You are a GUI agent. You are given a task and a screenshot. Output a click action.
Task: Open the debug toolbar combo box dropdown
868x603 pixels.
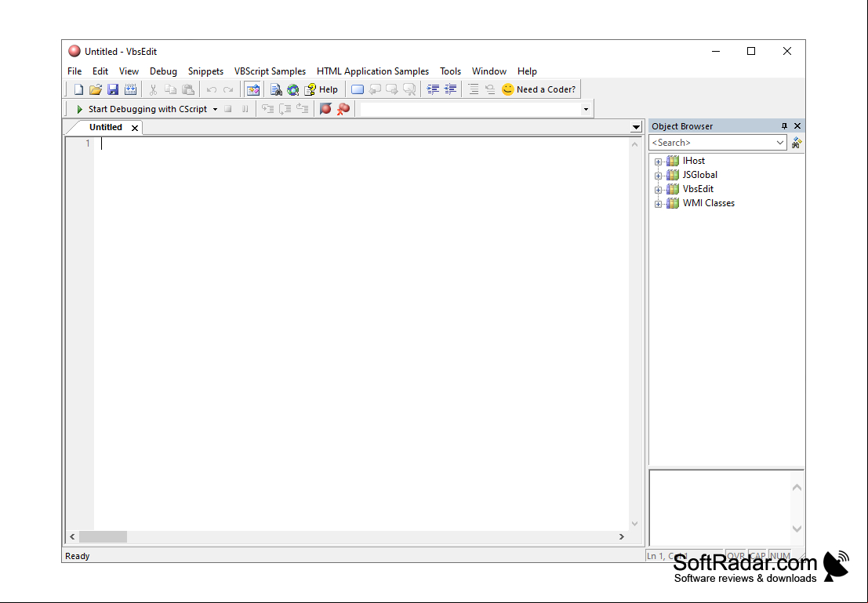point(586,109)
